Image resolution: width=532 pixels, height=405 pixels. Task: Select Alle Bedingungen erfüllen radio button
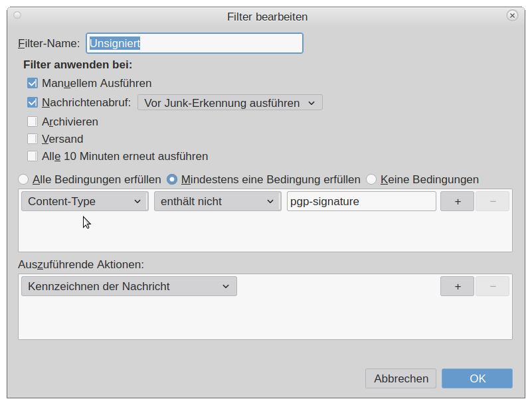pos(24,179)
